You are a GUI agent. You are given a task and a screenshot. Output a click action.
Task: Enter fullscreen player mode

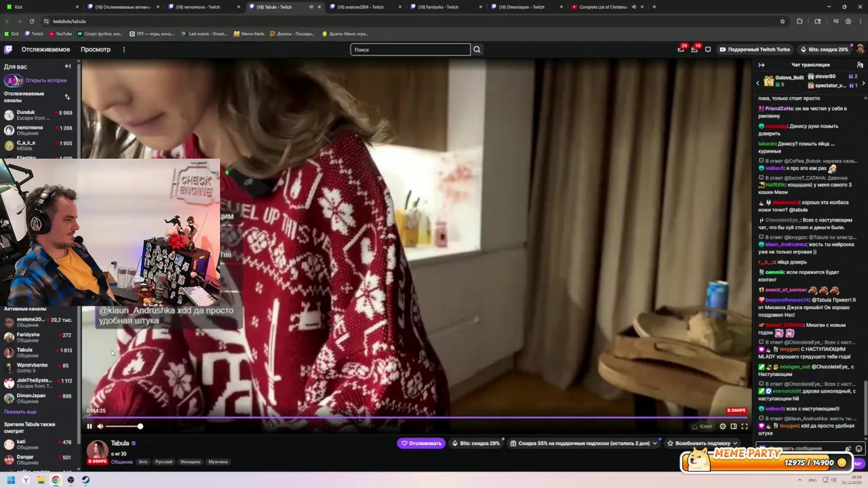[x=745, y=426]
